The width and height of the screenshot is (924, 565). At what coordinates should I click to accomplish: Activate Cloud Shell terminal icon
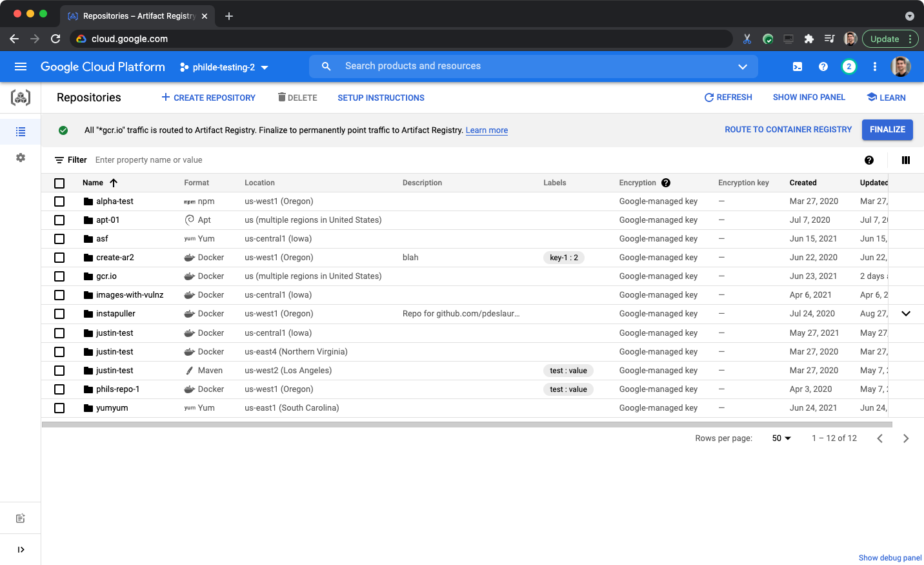click(798, 67)
